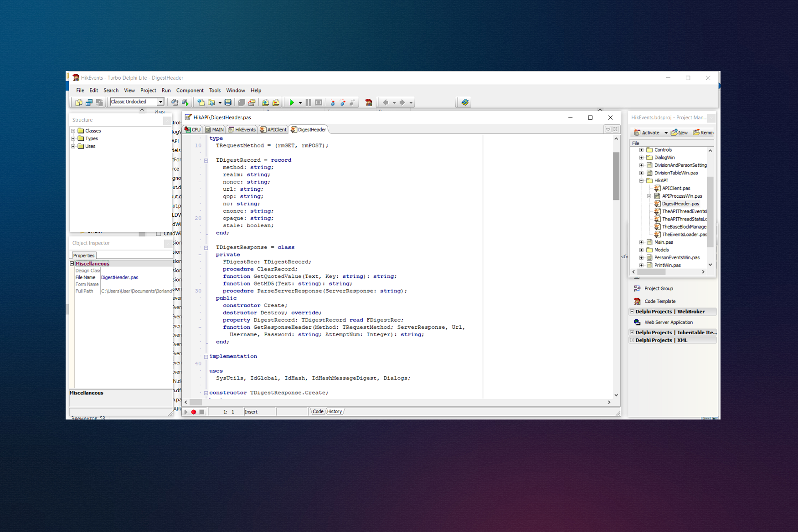Collapse the Delphi Projects | WebBroker section

coord(632,312)
